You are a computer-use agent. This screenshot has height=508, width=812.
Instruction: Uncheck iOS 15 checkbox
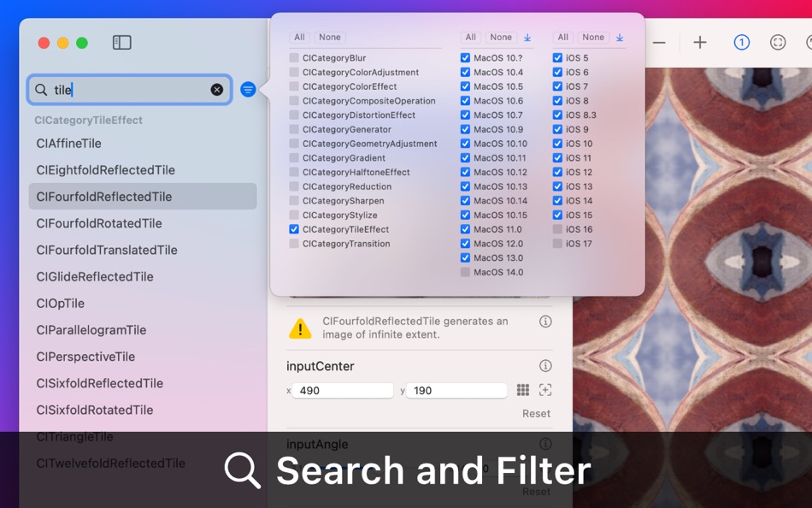click(557, 215)
